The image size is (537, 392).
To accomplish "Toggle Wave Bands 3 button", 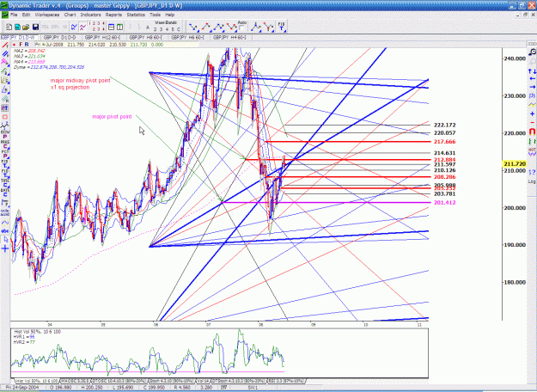I will (161, 29).
